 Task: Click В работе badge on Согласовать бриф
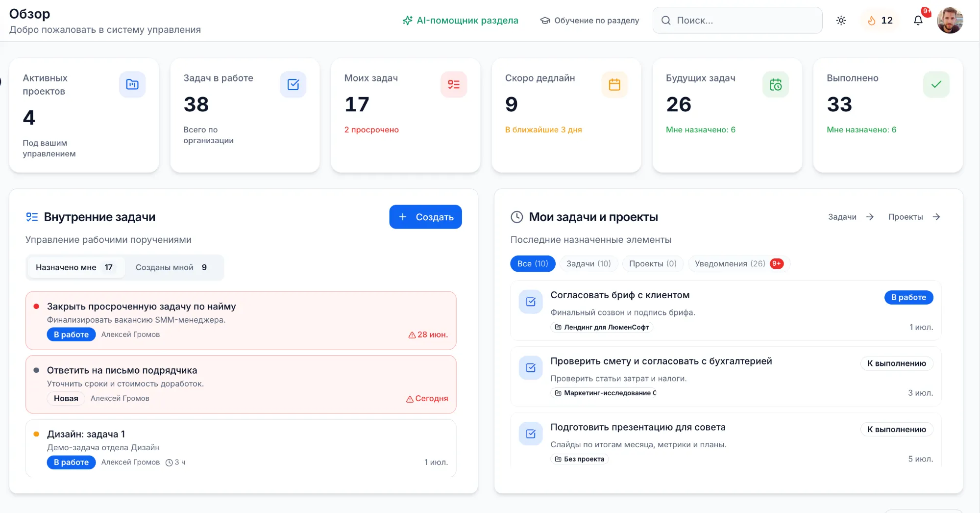coord(908,297)
